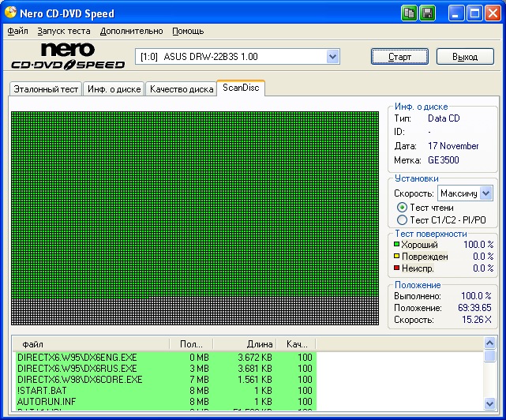The height and width of the screenshot is (420, 506).
Task: Click the 'Data CD' disc type value
Action: click(x=444, y=118)
